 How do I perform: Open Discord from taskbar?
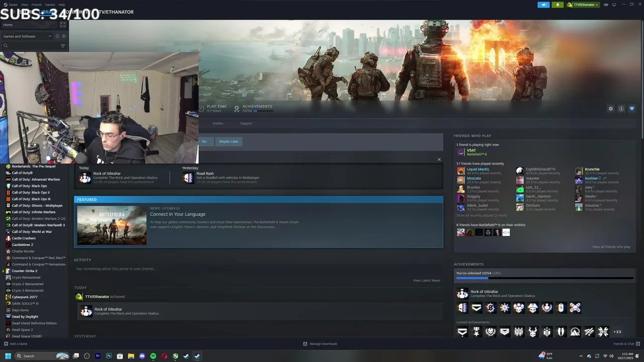(x=142, y=356)
